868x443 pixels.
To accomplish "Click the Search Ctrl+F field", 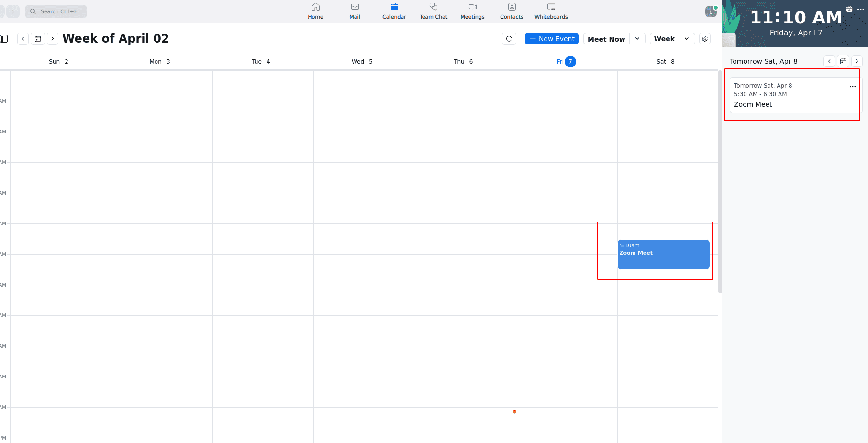I will tap(56, 11).
